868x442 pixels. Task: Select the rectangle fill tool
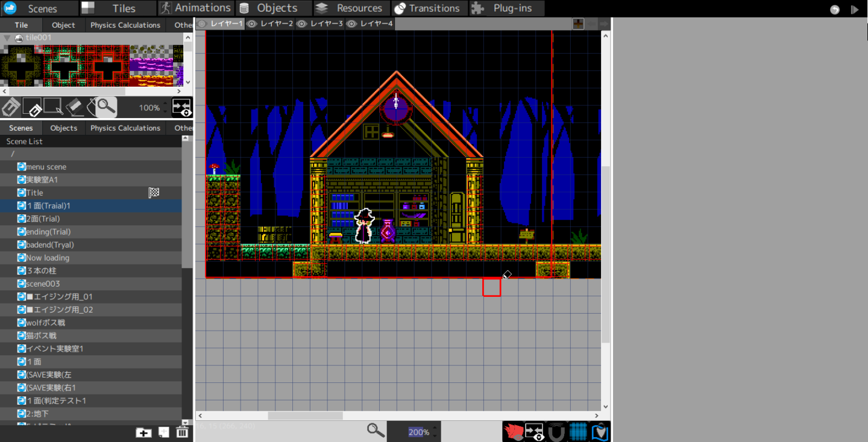[x=32, y=107]
